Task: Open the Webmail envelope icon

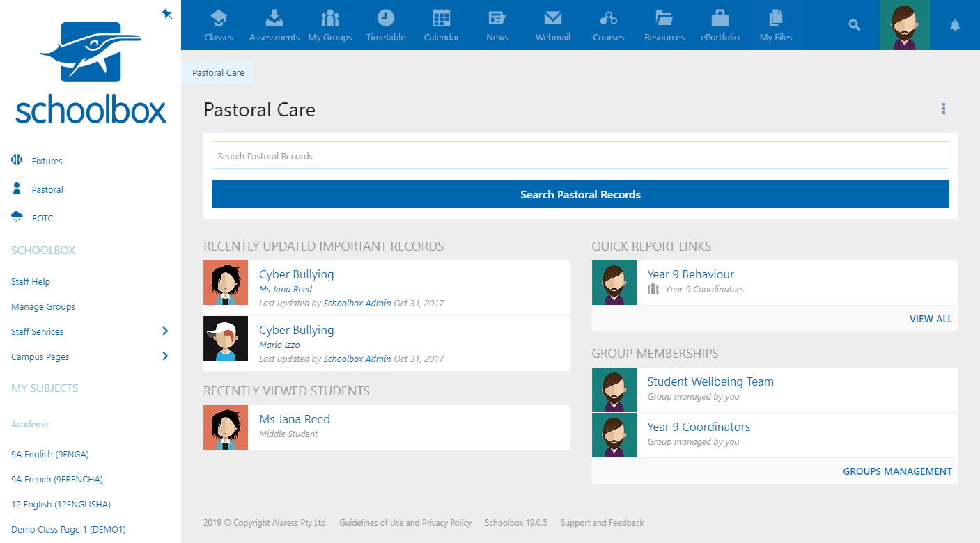Action: click(x=553, y=19)
